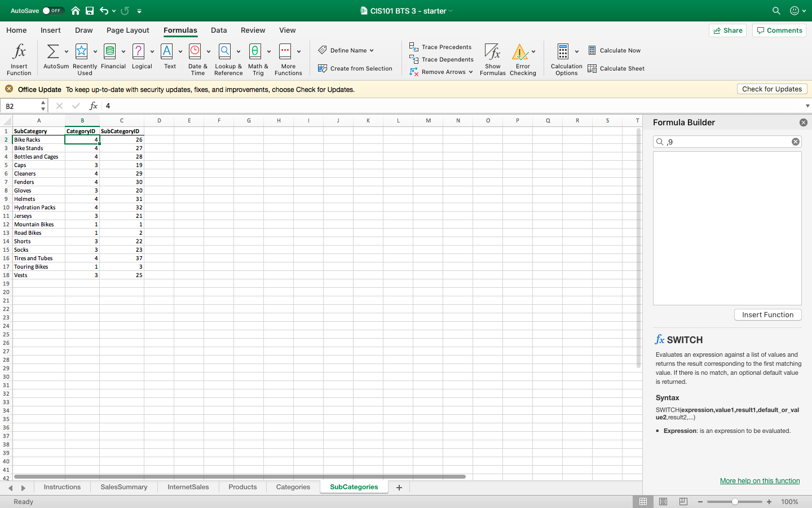
Task: Click Trace Dependents
Action: 442,59
